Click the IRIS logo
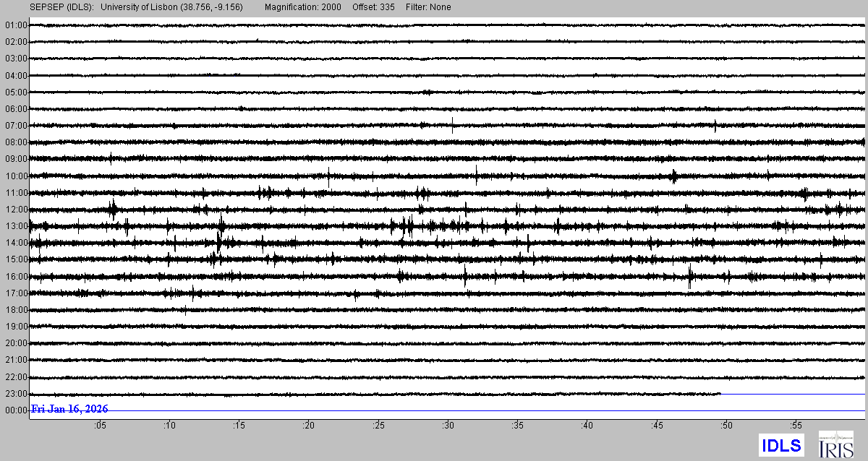Viewport: 868px width, 461px height. pyautogui.click(x=835, y=444)
